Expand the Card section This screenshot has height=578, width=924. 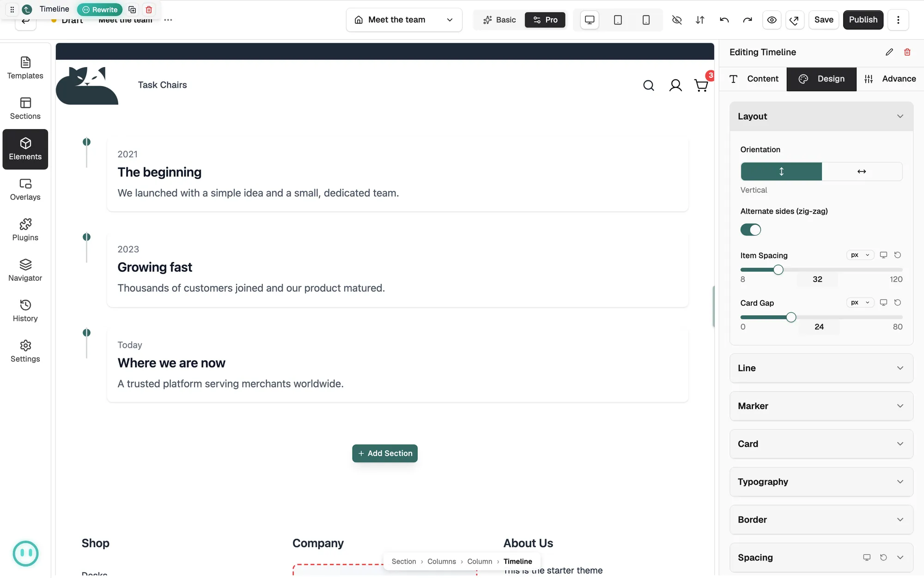point(821,444)
